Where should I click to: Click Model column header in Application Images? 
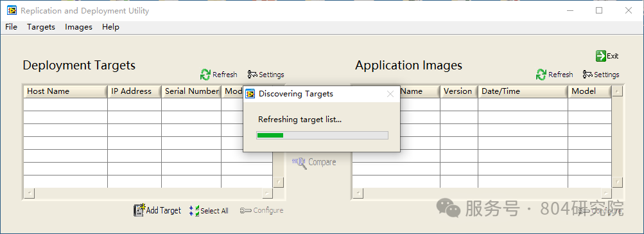[590, 91]
